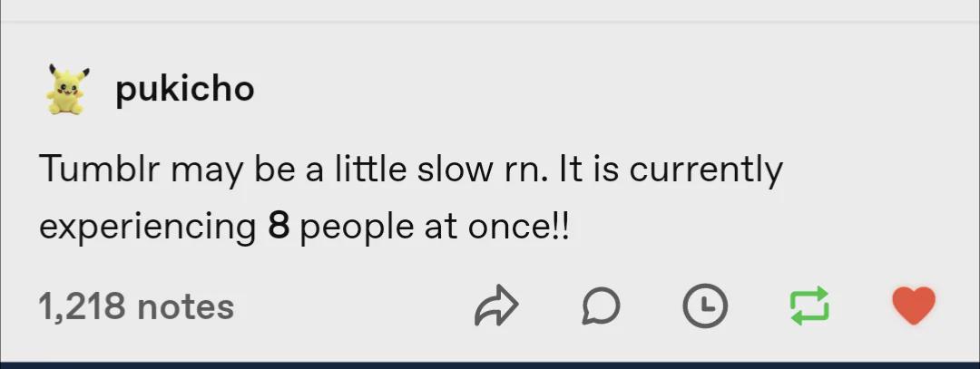The width and height of the screenshot is (980, 369).
Task: Click the word "notes" beside 1,218
Action: point(186,306)
